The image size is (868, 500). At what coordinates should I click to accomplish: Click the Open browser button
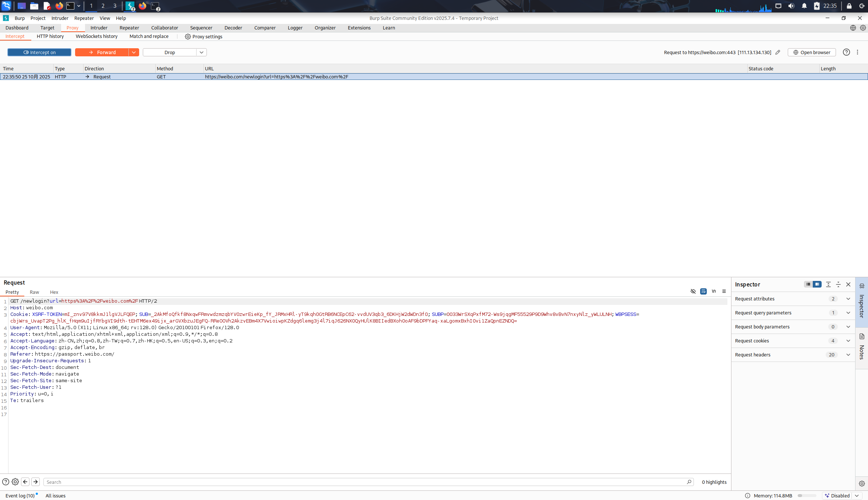tap(811, 52)
